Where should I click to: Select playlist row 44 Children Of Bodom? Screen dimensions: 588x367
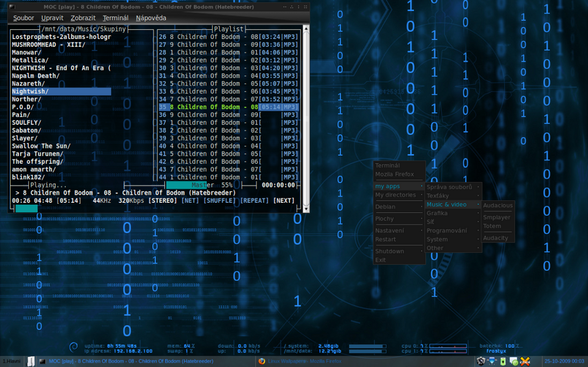tap(228, 177)
